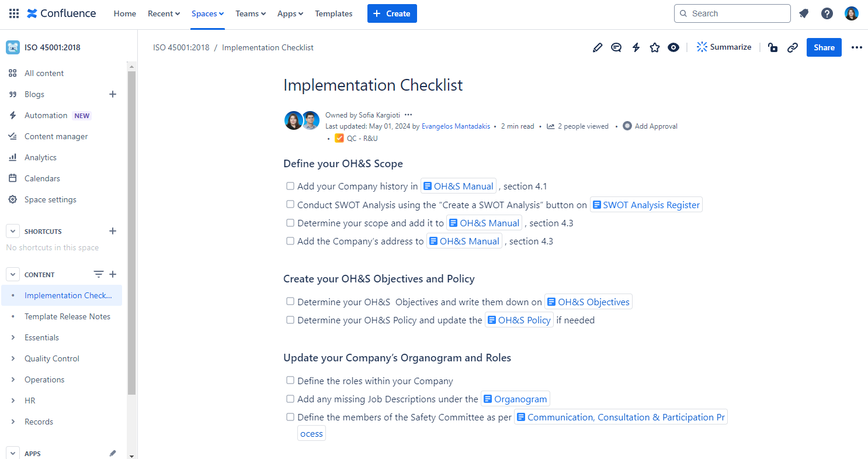Image resolution: width=868 pixels, height=459 pixels.
Task: Open the SWOT Analysis Register link
Action: (646, 205)
